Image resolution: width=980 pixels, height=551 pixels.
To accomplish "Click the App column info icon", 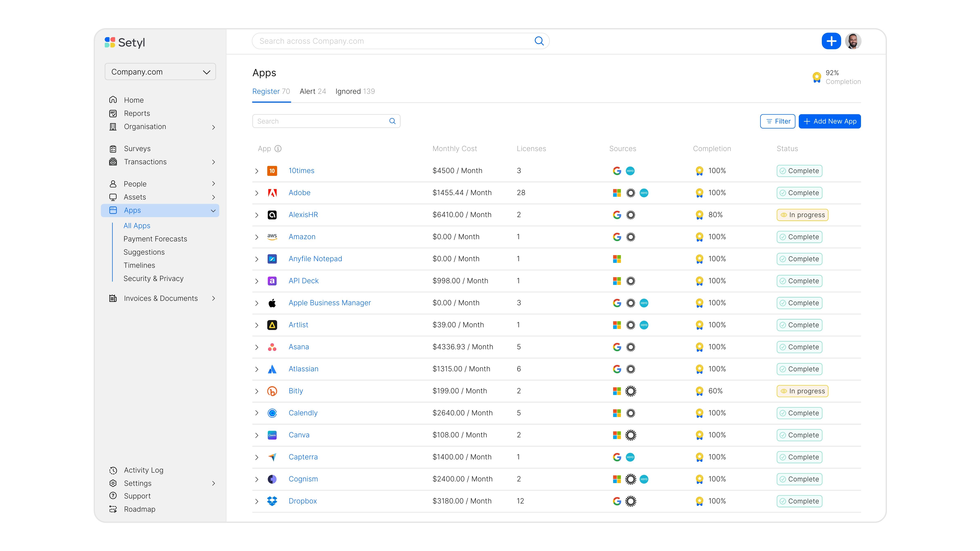I will tap(278, 149).
